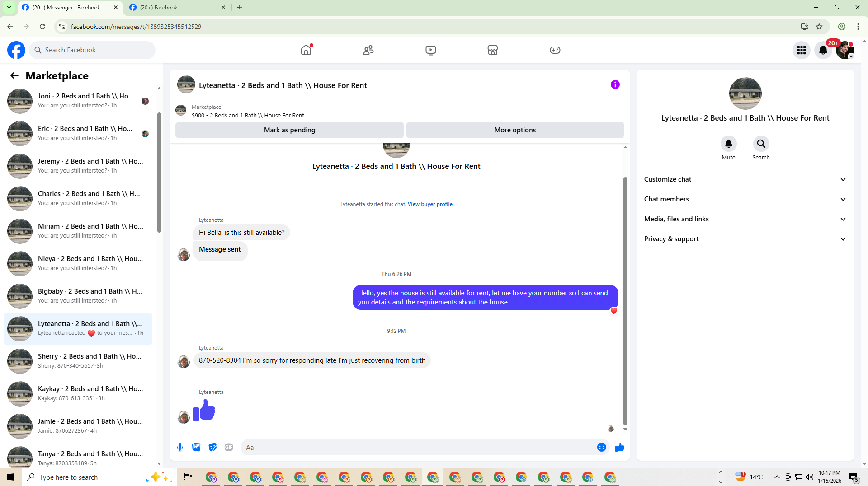This screenshot has width=868, height=486.
Task: Open conversation with Nieya
Action: pos(78,263)
